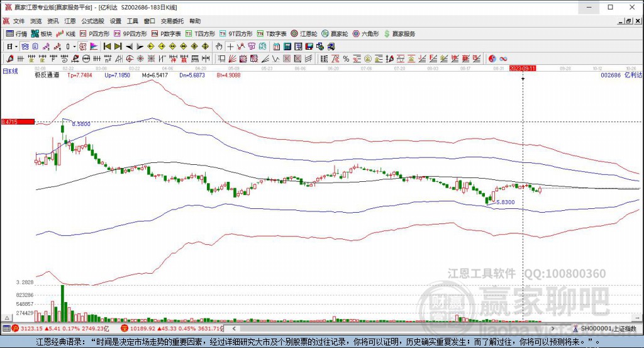Select the zigzag wave line tool
The height and width of the screenshot is (348, 644).
click(x=275, y=59)
